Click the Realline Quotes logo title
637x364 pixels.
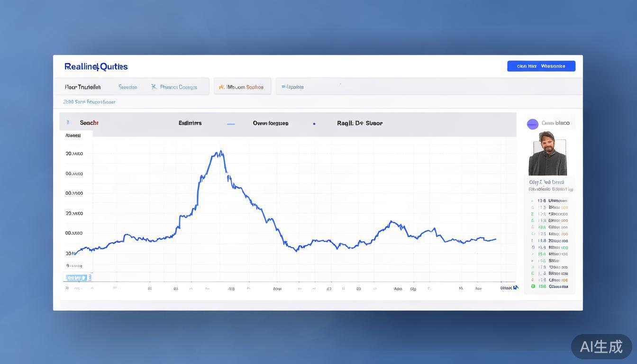(x=96, y=67)
